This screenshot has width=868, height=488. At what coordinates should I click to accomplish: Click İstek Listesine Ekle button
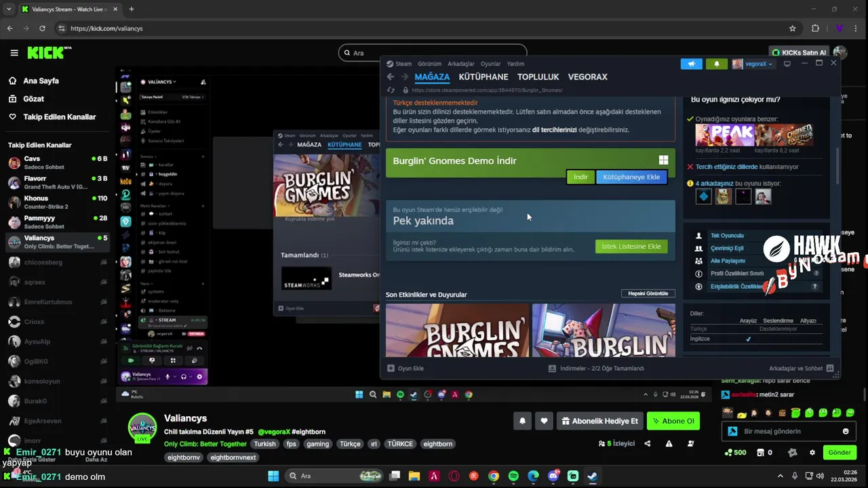click(x=631, y=246)
